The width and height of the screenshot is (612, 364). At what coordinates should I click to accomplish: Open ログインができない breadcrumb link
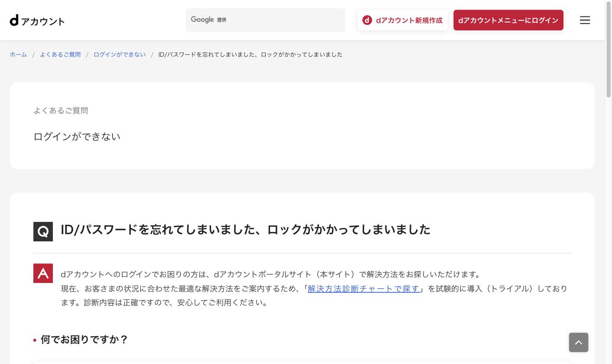120,55
